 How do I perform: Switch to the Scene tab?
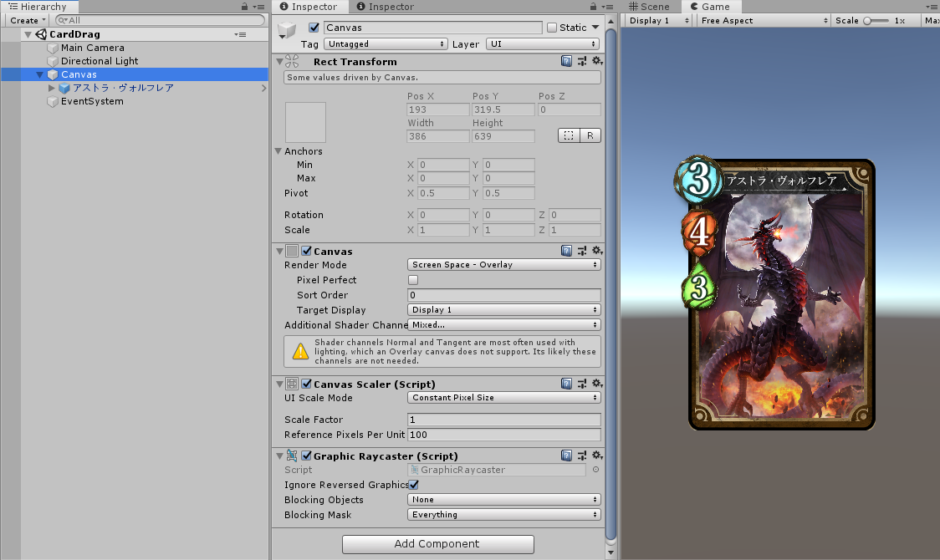(649, 7)
